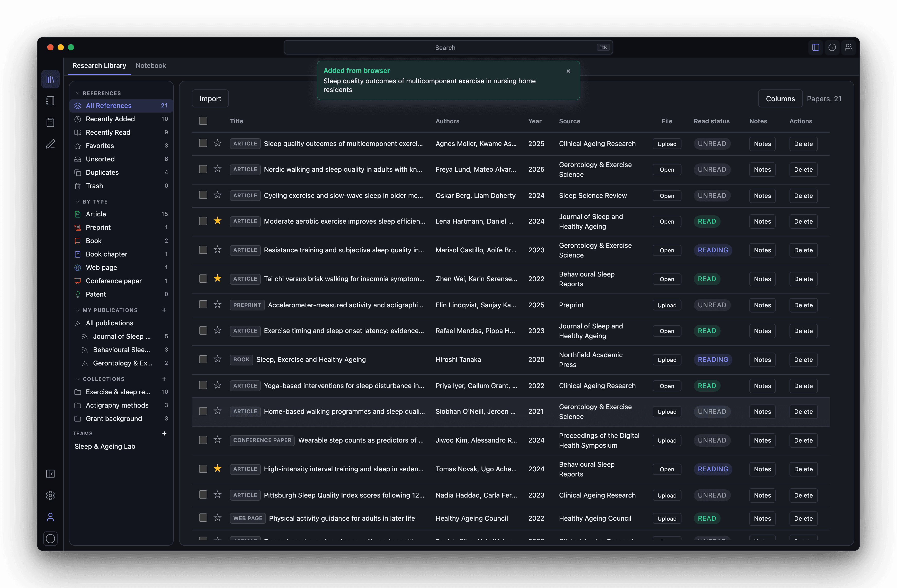897x588 pixels.
Task: Upload file for Sleep quality outcomes article
Action: [x=667, y=144]
